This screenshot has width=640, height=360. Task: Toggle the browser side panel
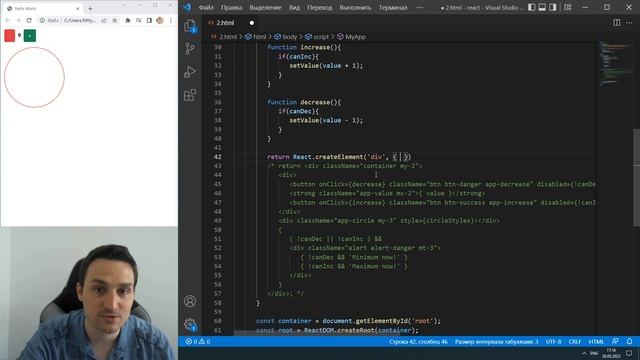tap(149, 20)
